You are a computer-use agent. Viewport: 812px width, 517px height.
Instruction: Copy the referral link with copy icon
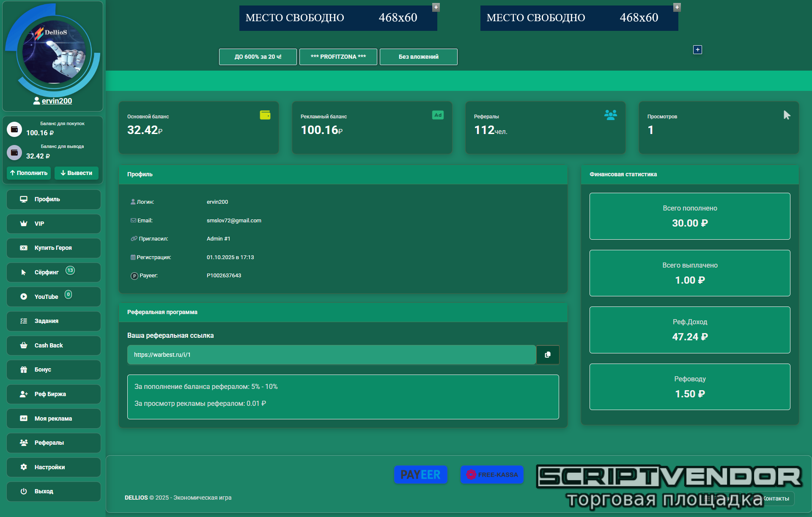[x=548, y=355]
